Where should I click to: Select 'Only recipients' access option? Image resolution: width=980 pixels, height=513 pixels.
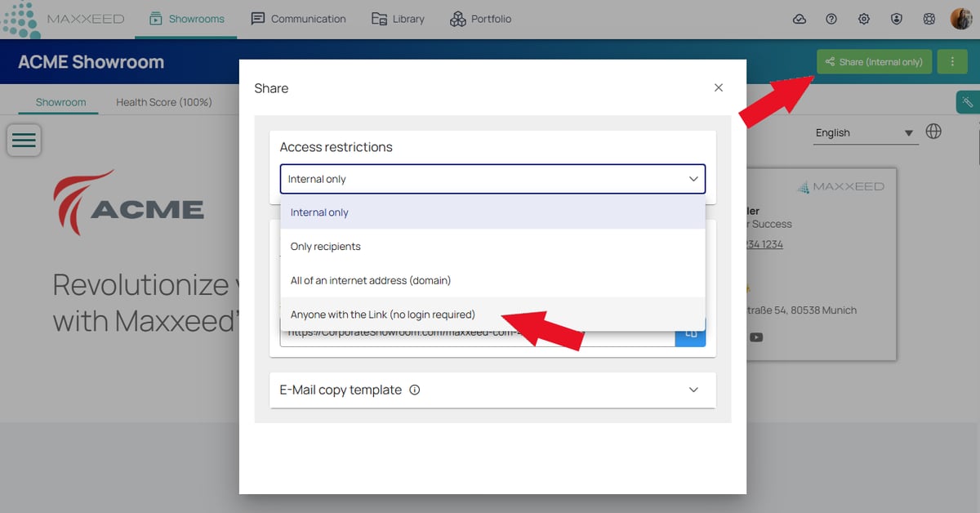[x=492, y=247]
